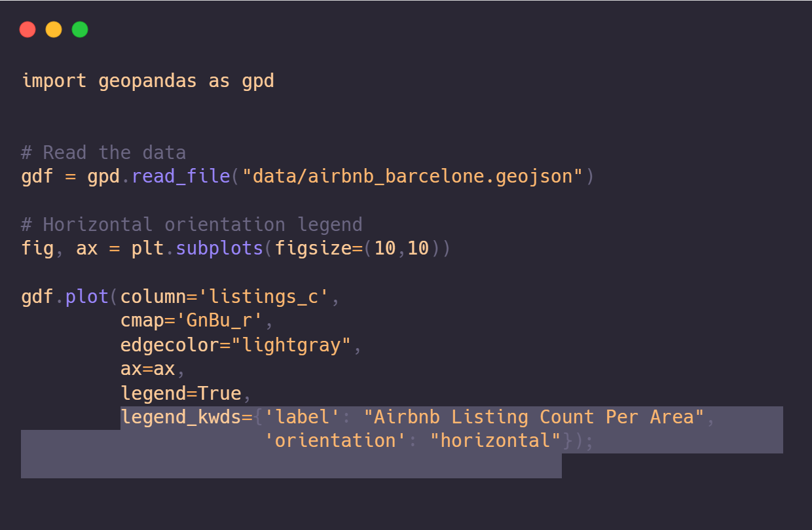Click the "# Read the data" comment
812x530 pixels.
[103, 153]
